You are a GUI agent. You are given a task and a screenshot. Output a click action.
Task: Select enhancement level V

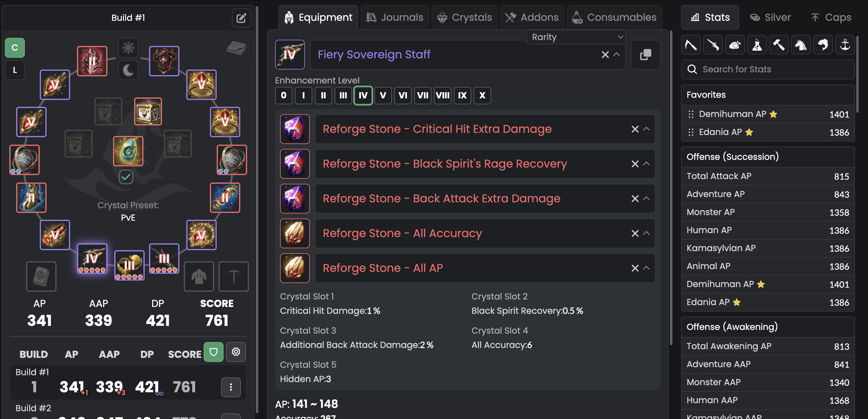click(x=383, y=95)
